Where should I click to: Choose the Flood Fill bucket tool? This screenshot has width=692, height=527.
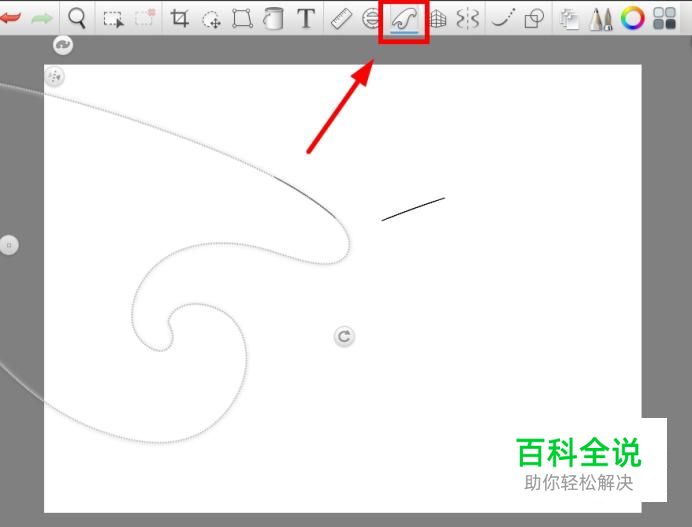[x=273, y=19]
